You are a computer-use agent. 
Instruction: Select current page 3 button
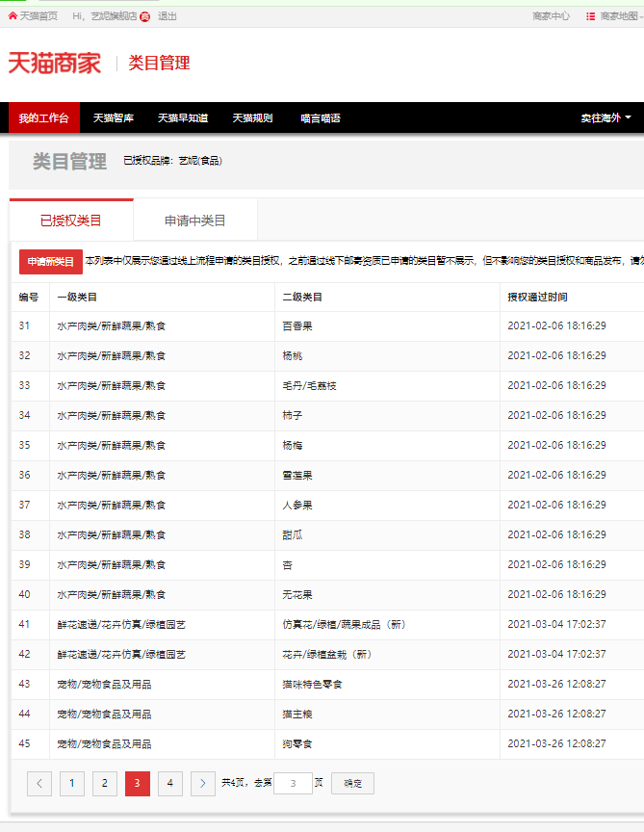click(x=138, y=783)
